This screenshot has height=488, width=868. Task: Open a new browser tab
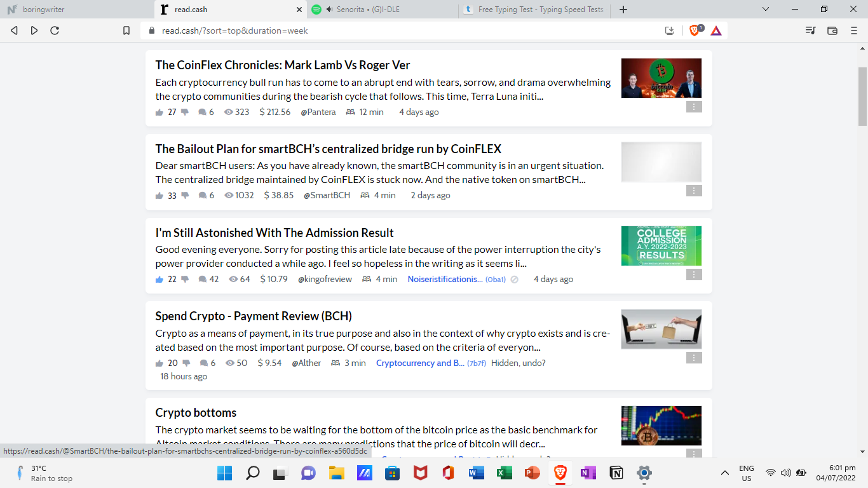623,10
